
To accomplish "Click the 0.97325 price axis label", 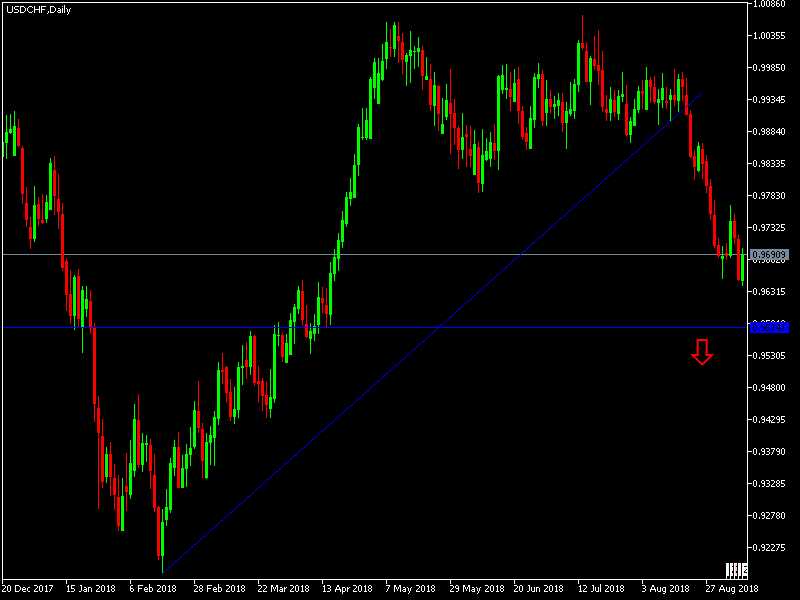I will coord(769,228).
